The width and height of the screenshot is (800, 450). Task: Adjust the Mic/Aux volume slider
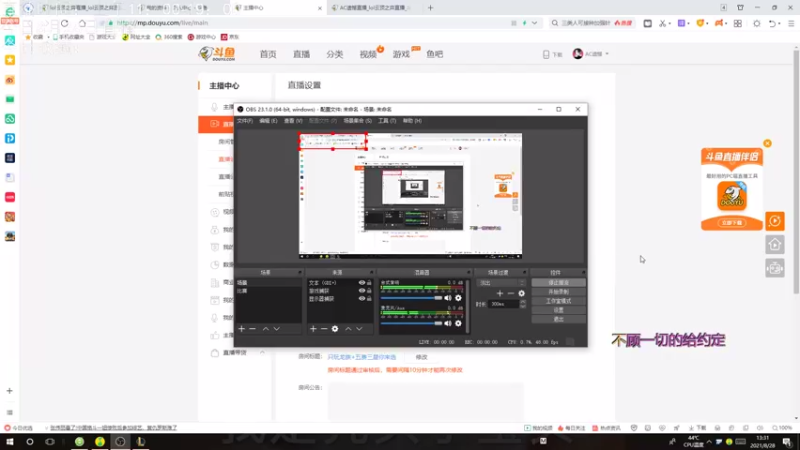pyautogui.click(x=411, y=323)
